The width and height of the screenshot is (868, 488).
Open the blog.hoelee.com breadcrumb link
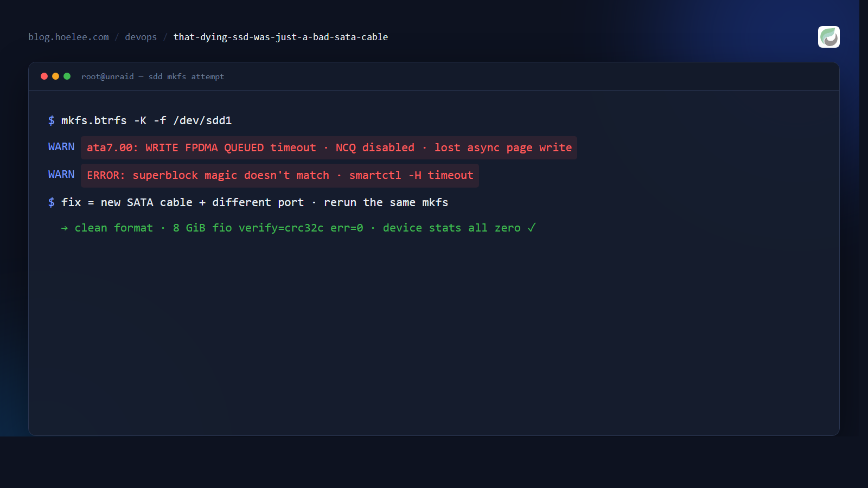(x=68, y=37)
